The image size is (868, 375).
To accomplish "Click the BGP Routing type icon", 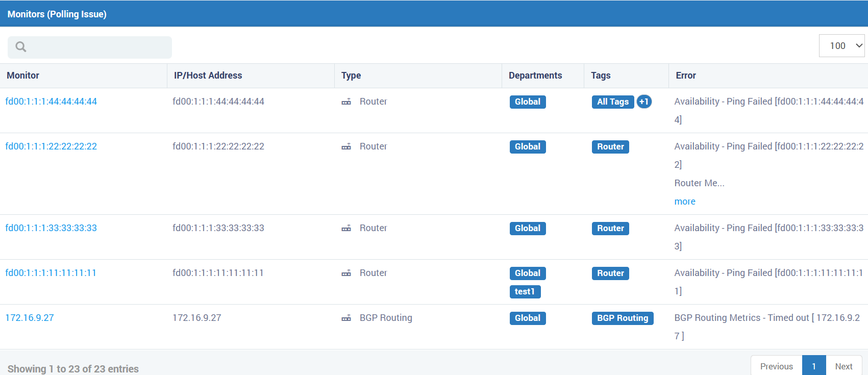I will coord(346,318).
